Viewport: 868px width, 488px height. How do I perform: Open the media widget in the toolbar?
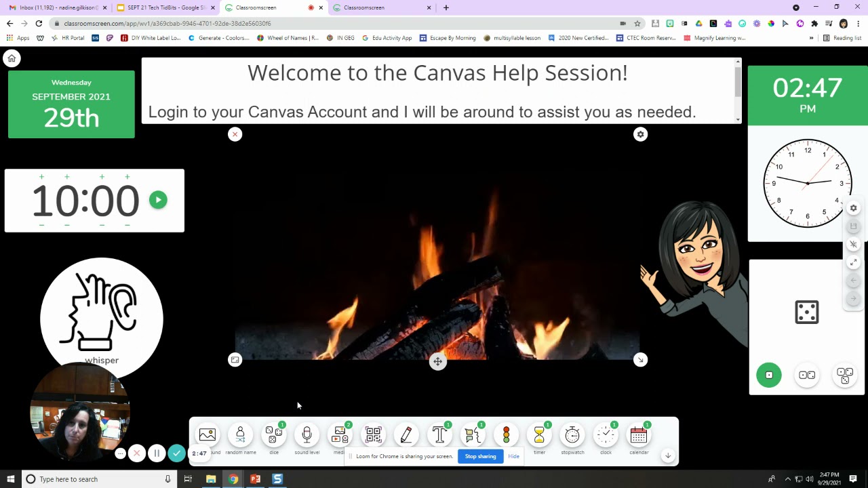coord(340,435)
